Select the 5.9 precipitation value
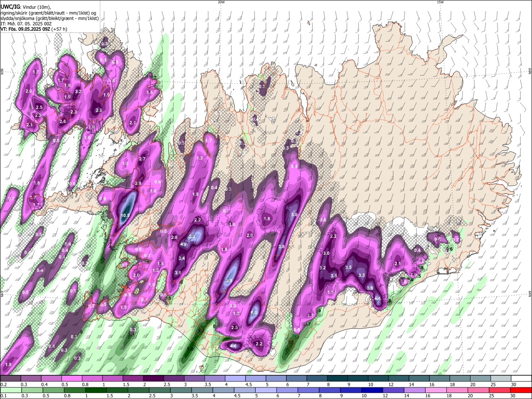 click(x=229, y=281)
